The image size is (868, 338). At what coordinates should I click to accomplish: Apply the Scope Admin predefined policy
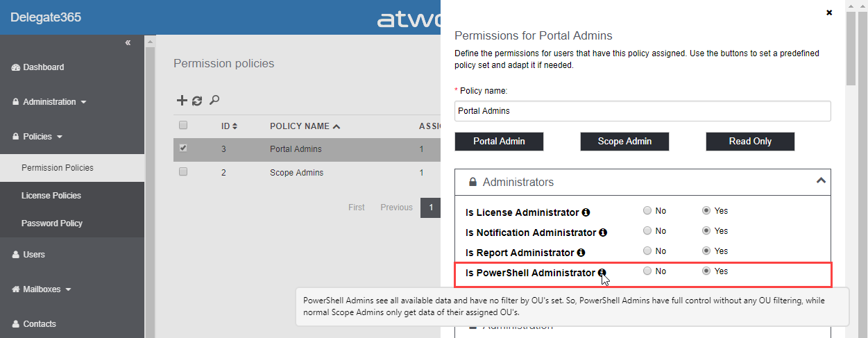(624, 142)
